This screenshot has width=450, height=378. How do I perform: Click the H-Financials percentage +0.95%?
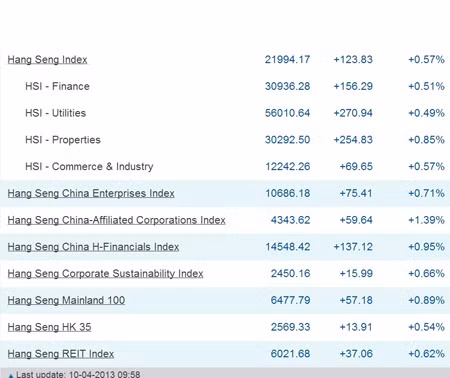(427, 247)
